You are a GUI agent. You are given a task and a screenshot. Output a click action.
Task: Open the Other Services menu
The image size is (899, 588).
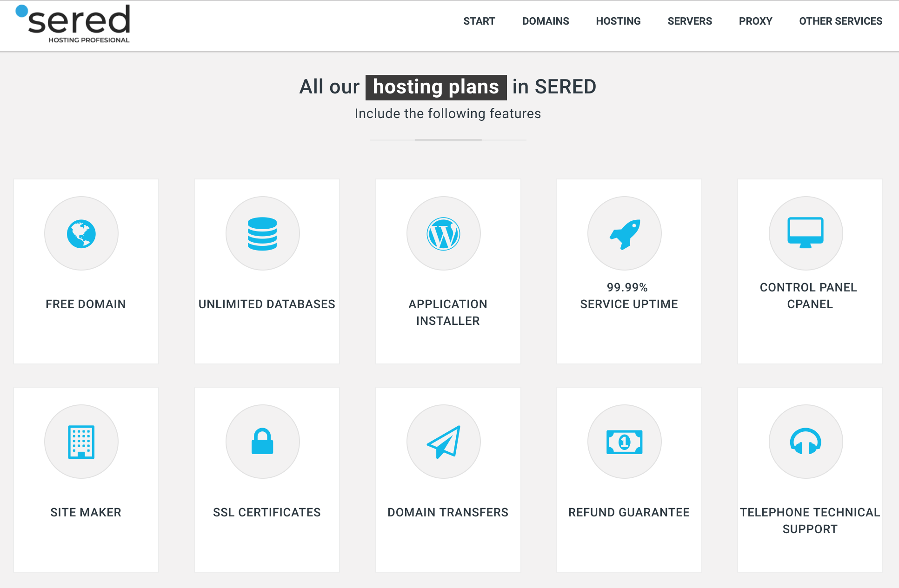click(x=840, y=21)
